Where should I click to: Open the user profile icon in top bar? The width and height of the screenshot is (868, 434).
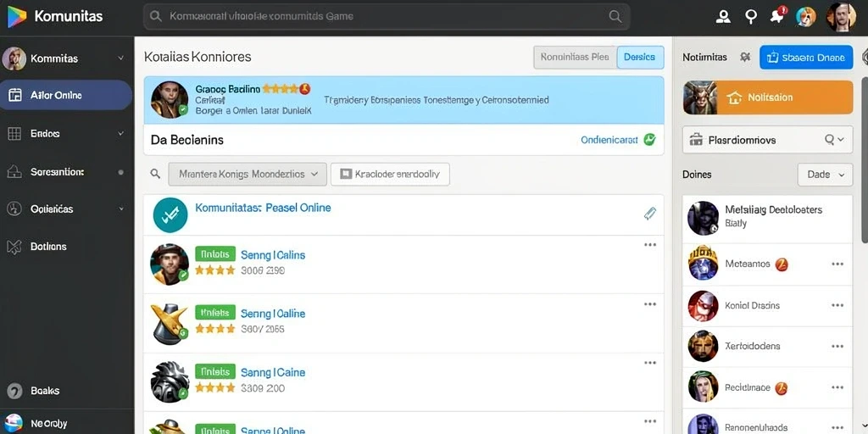pyautogui.click(x=723, y=17)
